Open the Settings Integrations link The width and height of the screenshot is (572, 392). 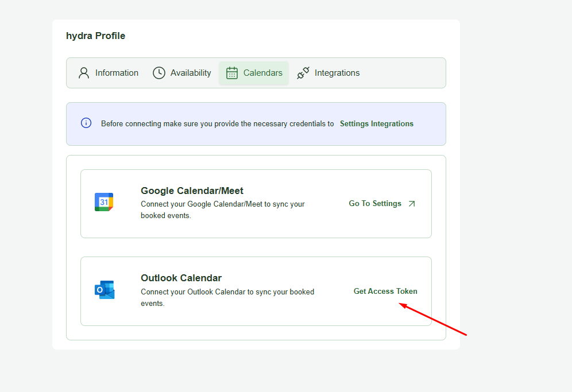click(377, 123)
